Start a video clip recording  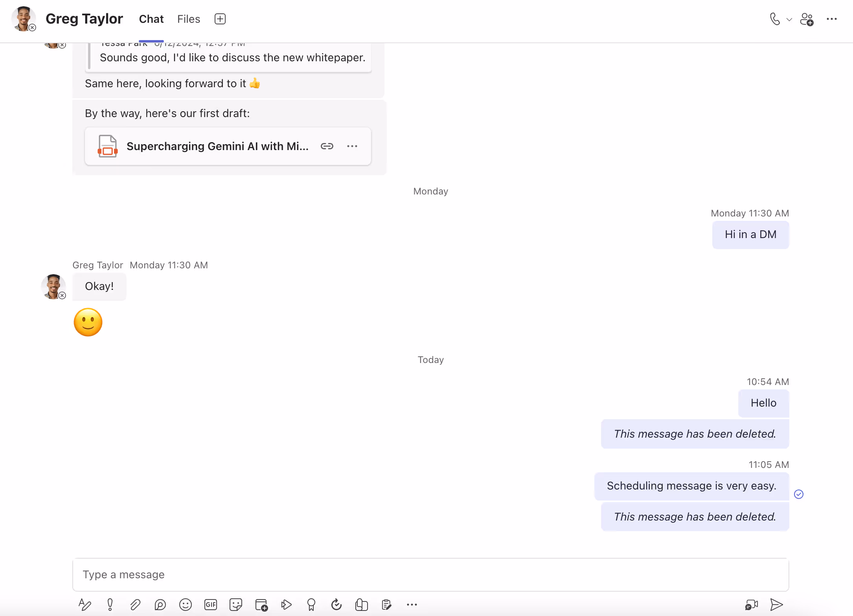point(751,605)
